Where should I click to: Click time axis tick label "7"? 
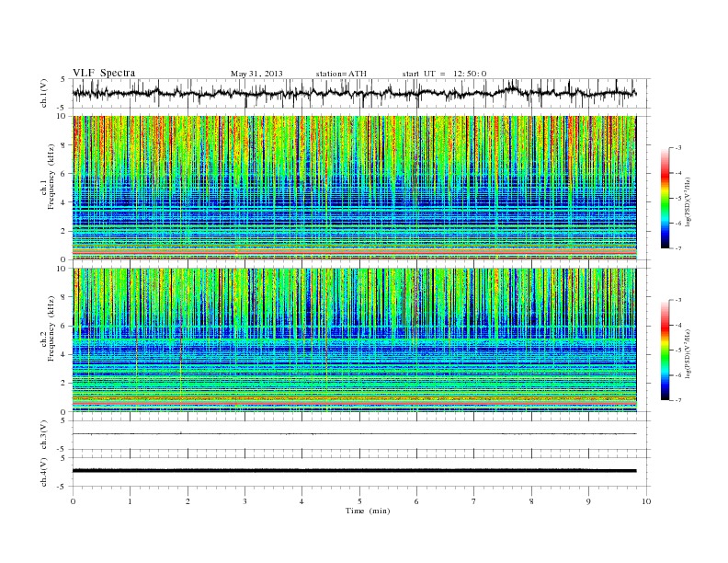click(474, 501)
